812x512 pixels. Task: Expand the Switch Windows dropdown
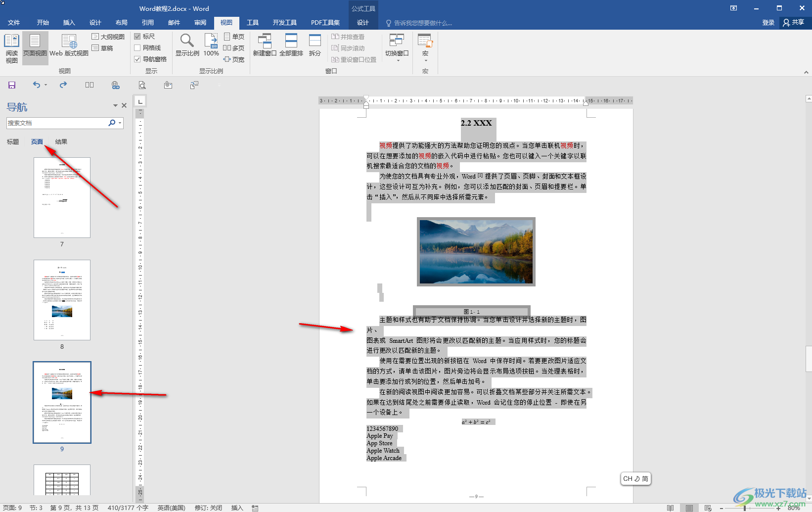(x=397, y=48)
